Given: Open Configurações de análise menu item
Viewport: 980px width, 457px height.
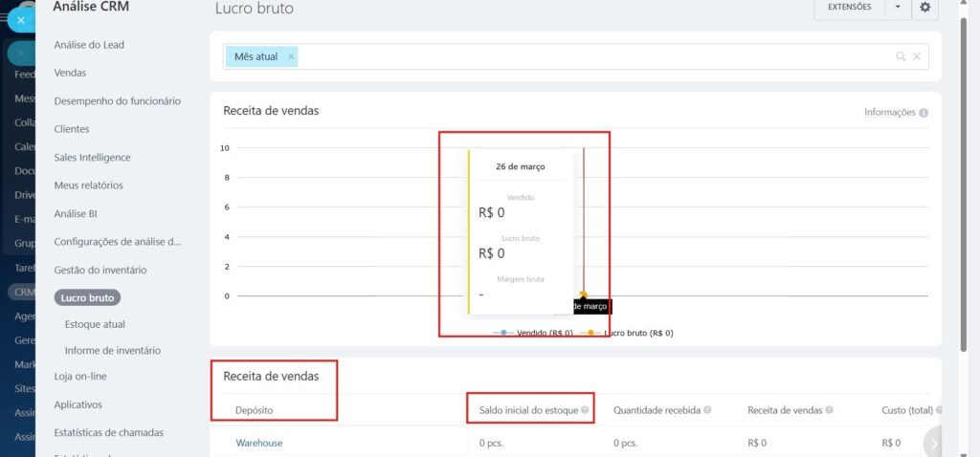Looking at the screenshot, I should pos(118,242).
